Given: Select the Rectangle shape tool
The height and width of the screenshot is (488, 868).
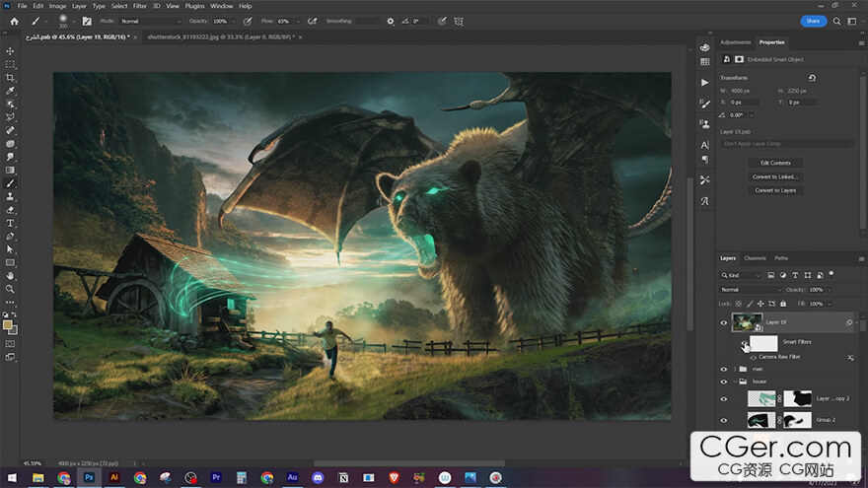Looking at the screenshot, I should click(x=10, y=263).
